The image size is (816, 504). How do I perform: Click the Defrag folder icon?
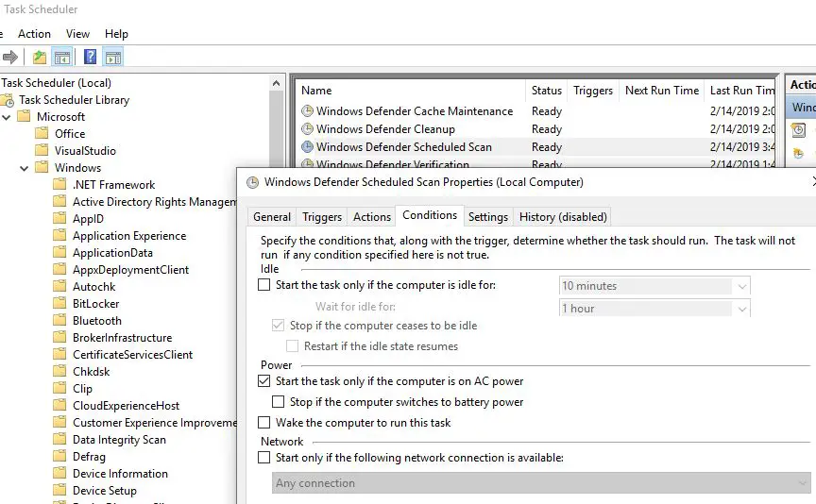pos(59,456)
